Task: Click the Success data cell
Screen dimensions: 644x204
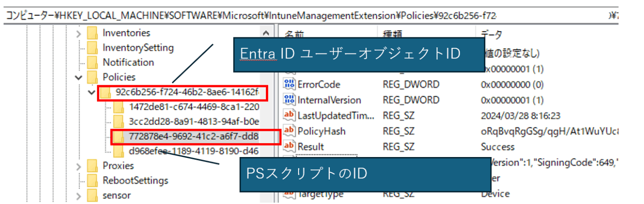Action: pos(499,147)
